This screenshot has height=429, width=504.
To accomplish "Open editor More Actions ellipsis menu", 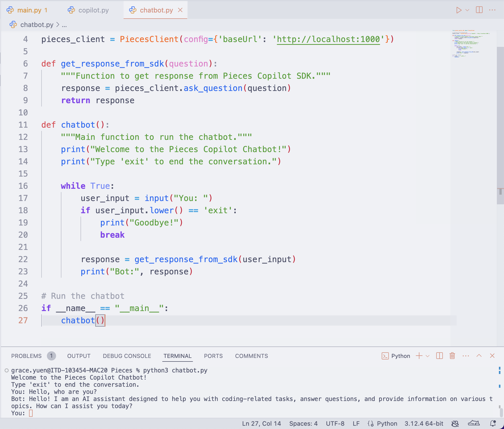I will [x=492, y=10].
